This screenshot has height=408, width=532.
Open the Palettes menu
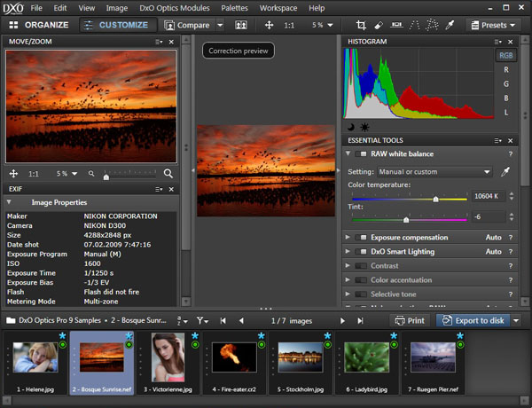[234, 7]
